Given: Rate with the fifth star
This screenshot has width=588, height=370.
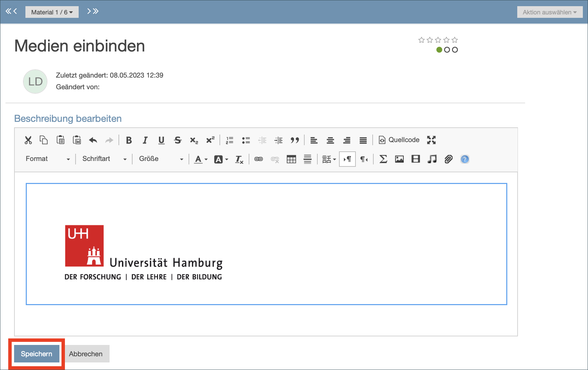Looking at the screenshot, I should (455, 40).
